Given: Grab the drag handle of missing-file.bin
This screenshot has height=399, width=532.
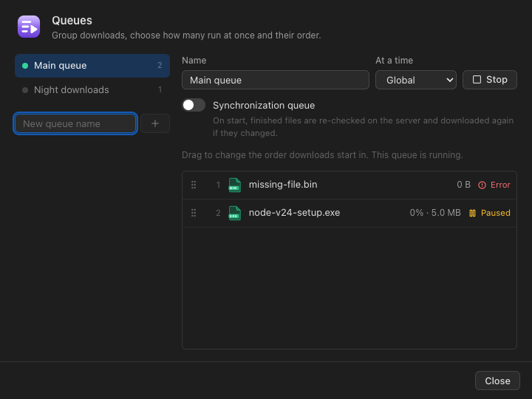Looking at the screenshot, I should pyautogui.click(x=194, y=185).
